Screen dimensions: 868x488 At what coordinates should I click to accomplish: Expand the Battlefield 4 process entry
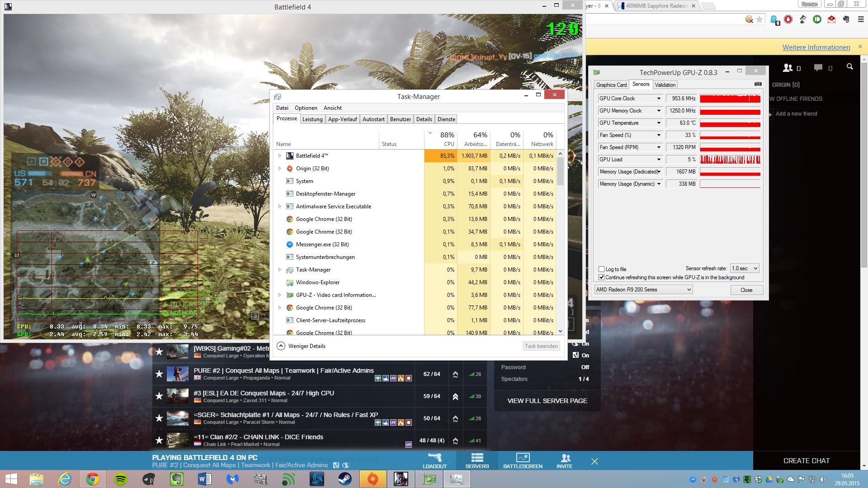279,156
